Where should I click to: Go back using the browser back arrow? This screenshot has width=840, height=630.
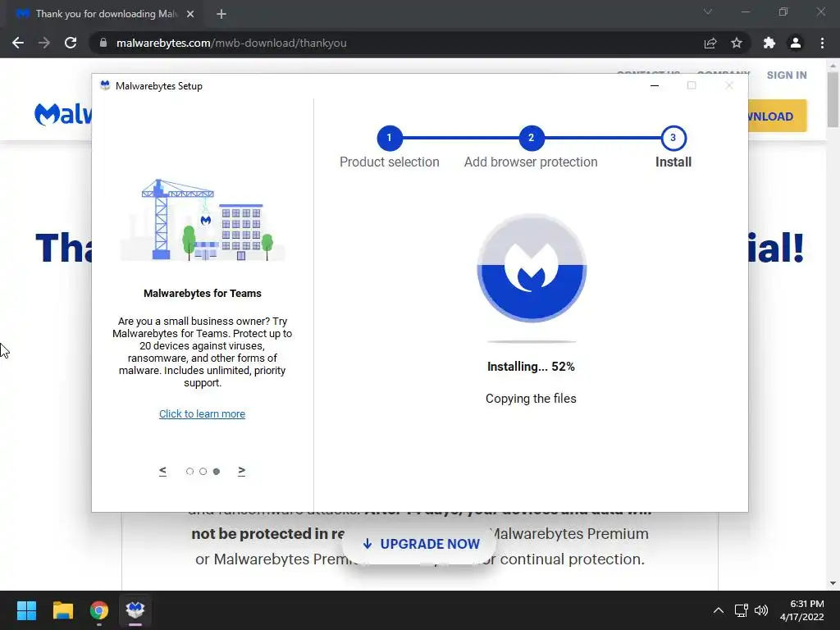click(x=18, y=43)
